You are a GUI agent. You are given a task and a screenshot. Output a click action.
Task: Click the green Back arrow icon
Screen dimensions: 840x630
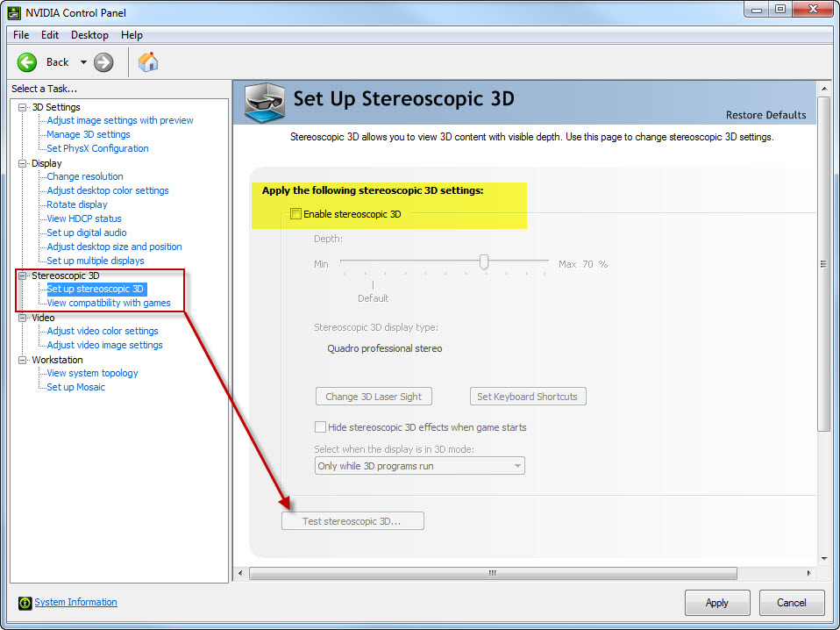point(27,62)
